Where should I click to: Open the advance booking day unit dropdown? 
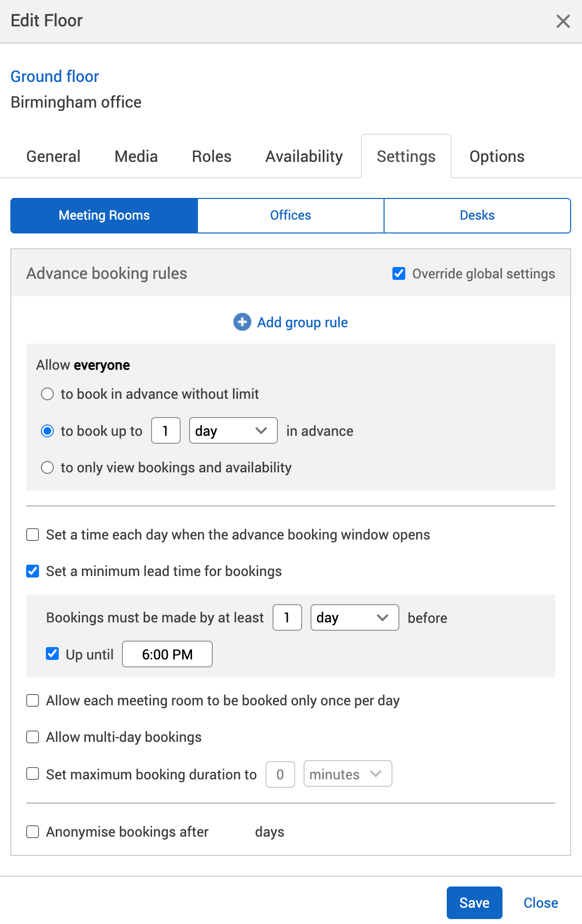coord(233,431)
